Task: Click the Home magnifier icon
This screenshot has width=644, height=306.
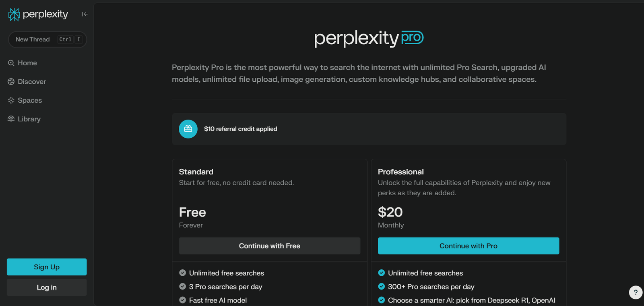Action: [11, 63]
